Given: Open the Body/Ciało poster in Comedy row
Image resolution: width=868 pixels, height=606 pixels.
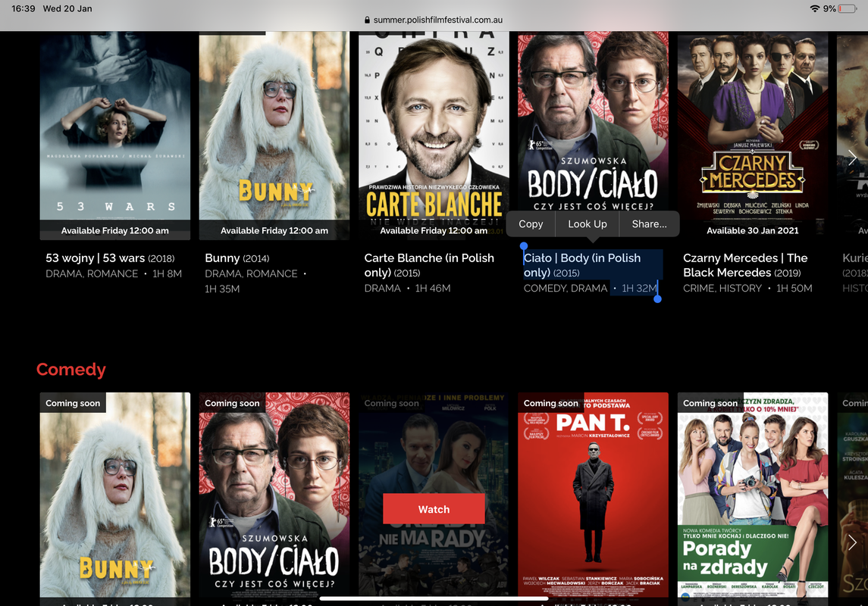Looking at the screenshot, I should [274, 495].
